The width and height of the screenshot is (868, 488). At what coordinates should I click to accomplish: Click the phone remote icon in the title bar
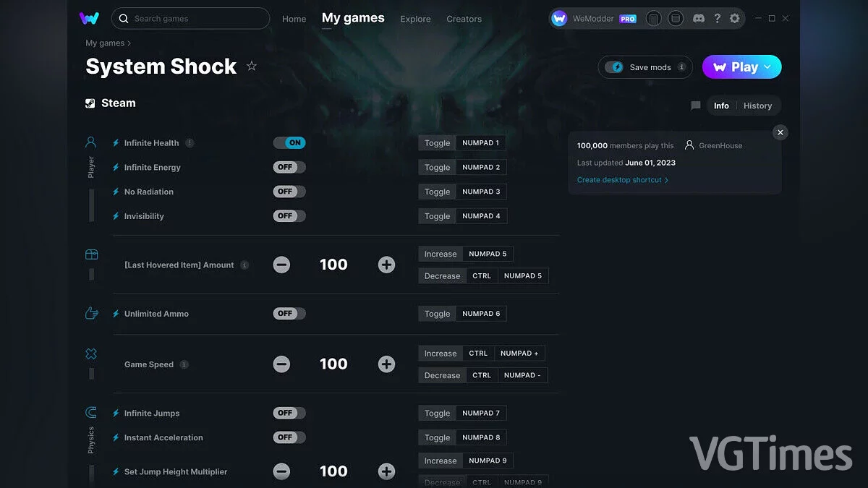coord(653,18)
